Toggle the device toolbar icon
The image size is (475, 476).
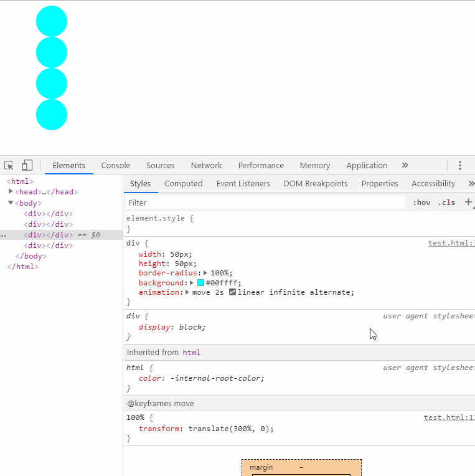tap(27, 166)
